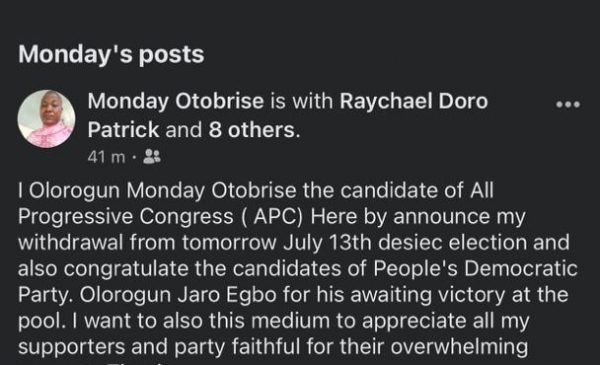Click 'July 13th desiec election' text
This screenshot has height=365, width=600.
point(405,243)
